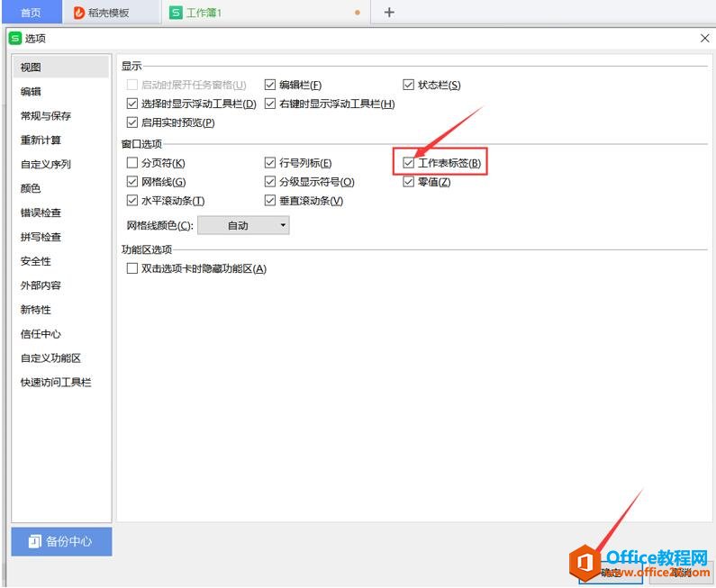Switch to the 工作簿1 tab
The width and height of the screenshot is (716, 588).
tap(266, 13)
